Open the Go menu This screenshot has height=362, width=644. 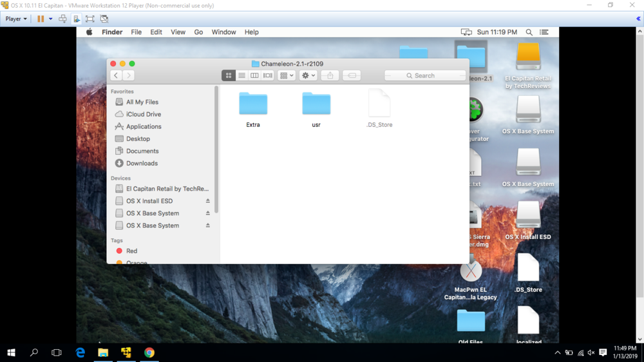click(198, 32)
